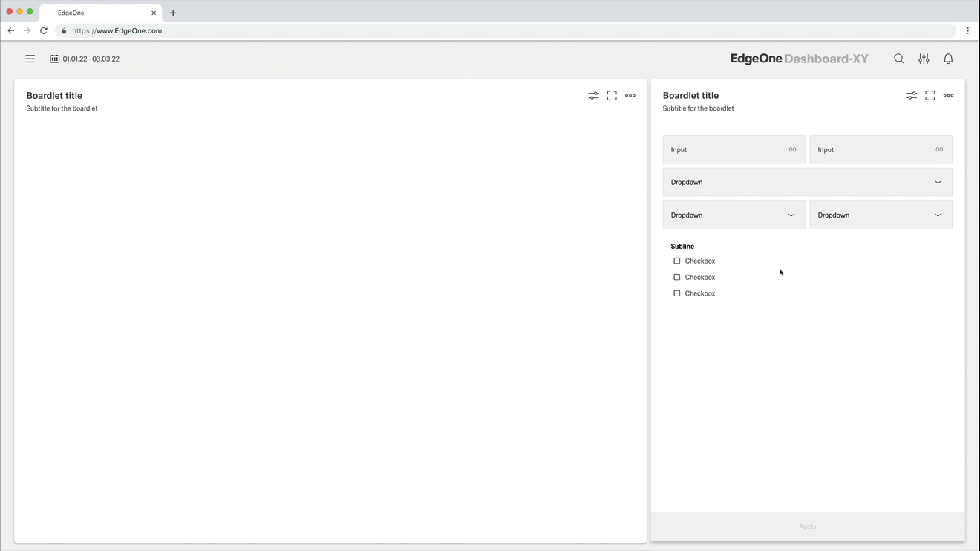980x551 pixels.
Task: Expand right boardlet to fullscreen
Action: (x=930, y=96)
